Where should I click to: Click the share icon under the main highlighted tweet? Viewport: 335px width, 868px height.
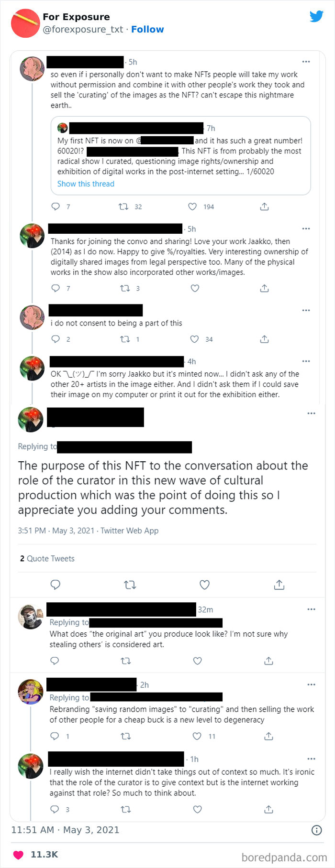[279, 584]
